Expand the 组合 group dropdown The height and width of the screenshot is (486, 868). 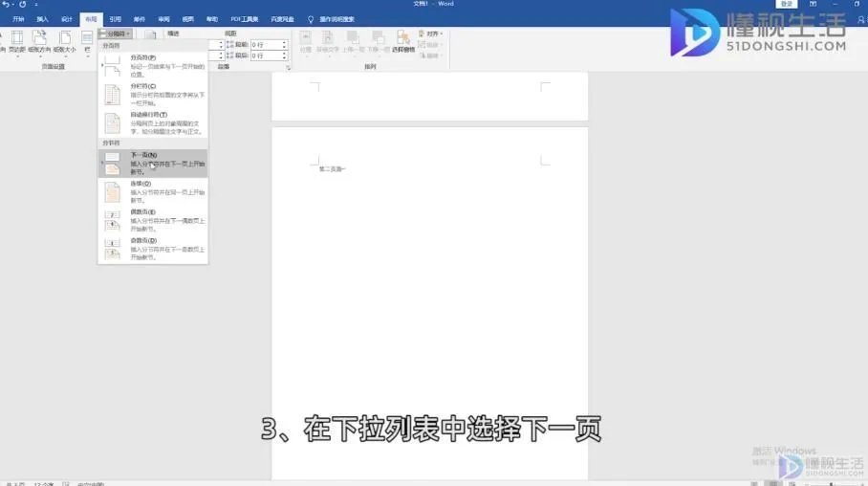tap(431, 45)
